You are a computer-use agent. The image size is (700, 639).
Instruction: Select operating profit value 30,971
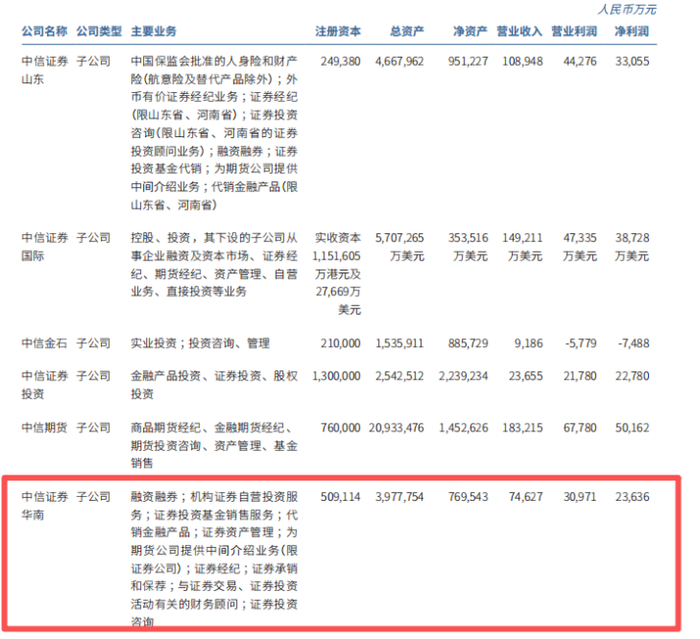point(580,497)
